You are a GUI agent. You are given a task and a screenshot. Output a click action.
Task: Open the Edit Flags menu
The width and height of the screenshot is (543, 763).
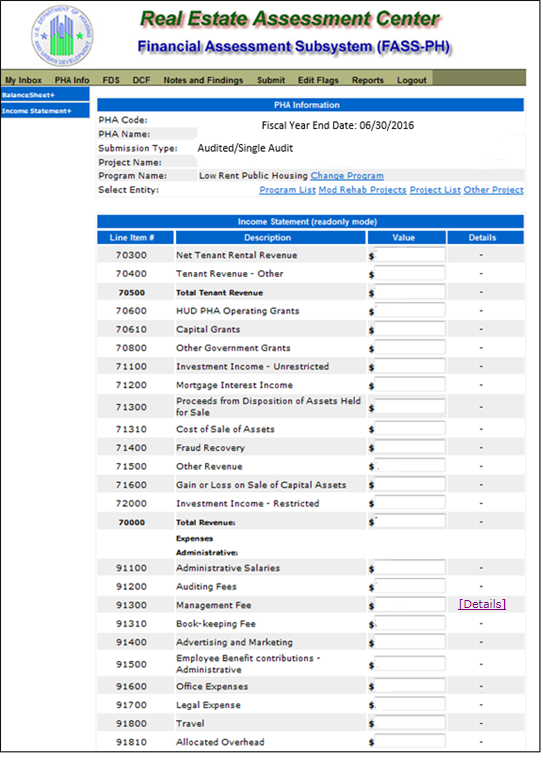318,80
